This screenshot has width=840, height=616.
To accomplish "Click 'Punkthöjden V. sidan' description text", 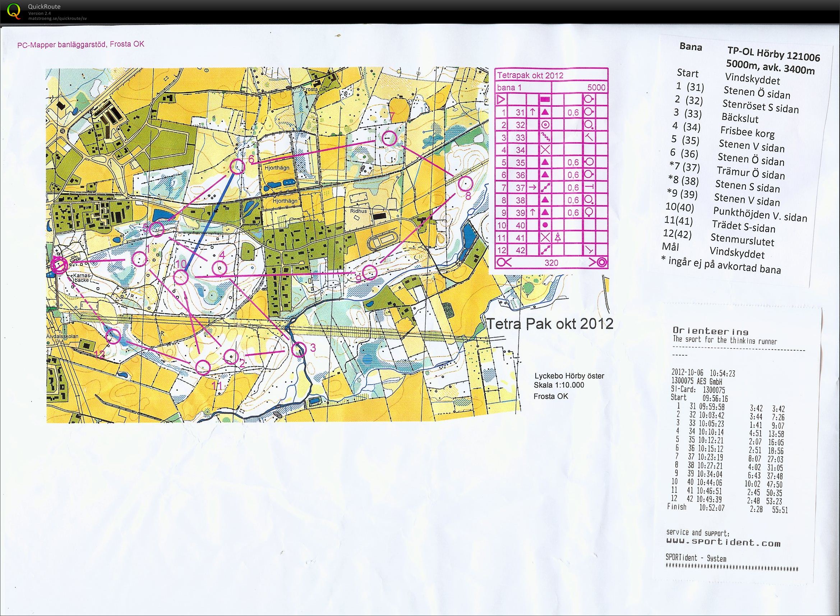I will 760,214.
